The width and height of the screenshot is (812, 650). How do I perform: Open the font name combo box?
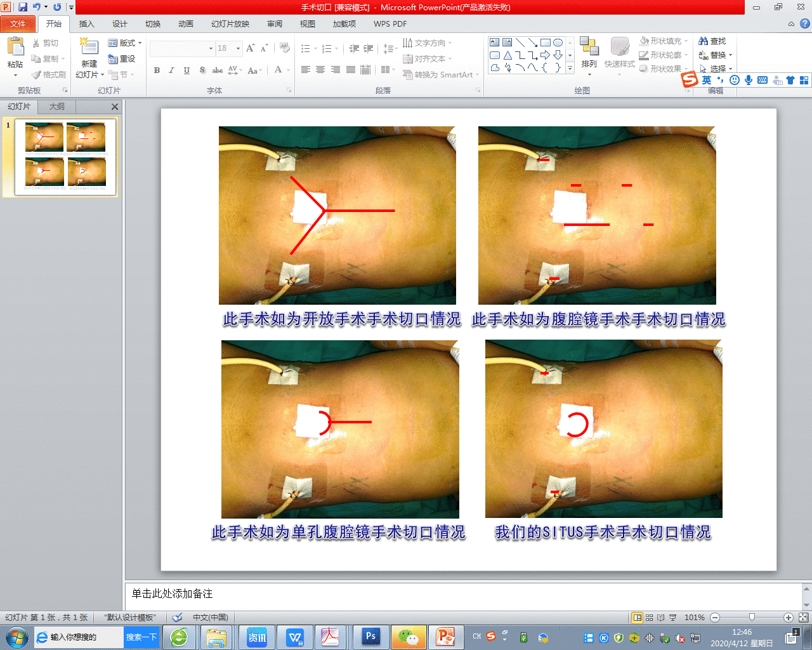pos(183,48)
